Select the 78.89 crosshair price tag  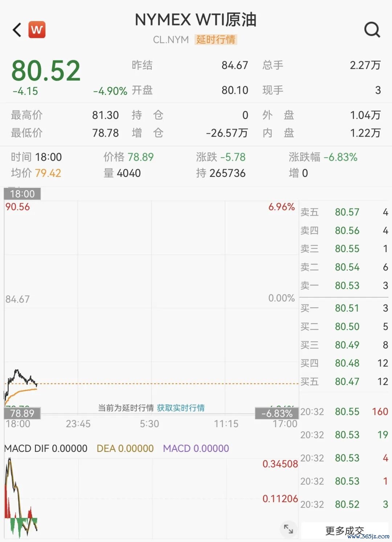pos(22,413)
